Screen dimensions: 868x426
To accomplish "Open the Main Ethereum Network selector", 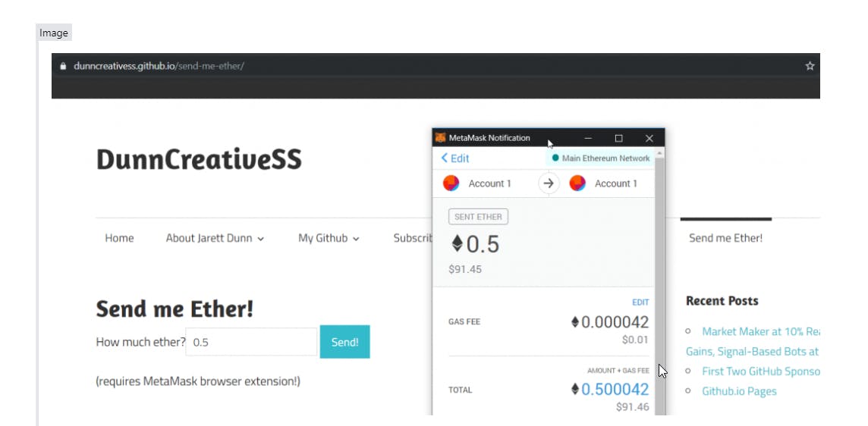I will click(600, 158).
